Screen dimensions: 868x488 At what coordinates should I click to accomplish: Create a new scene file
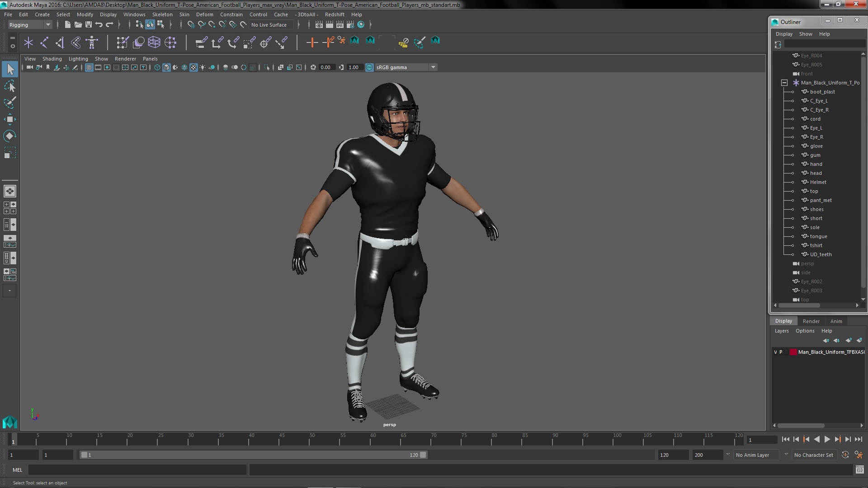(68, 24)
